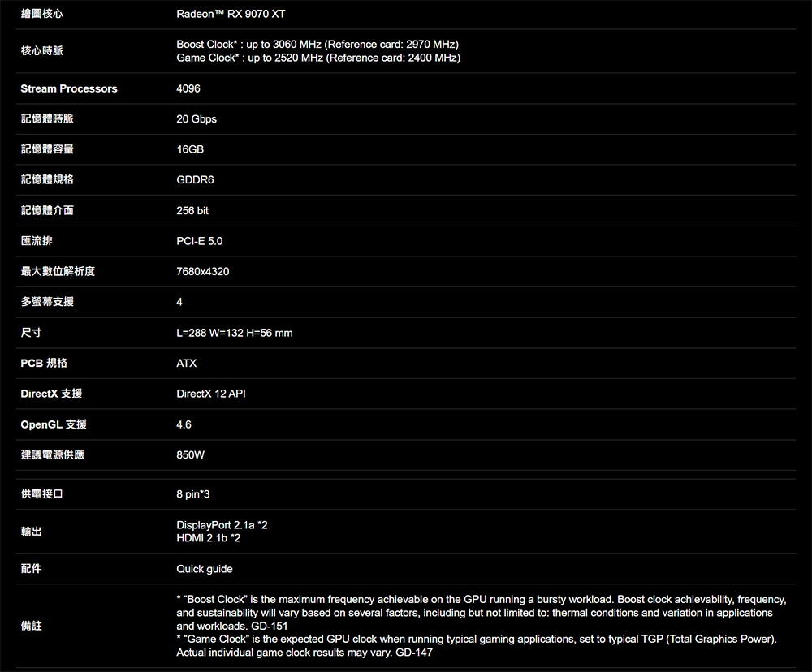This screenshot has height=672, width=812.
Task: Click the "最大數位解析度" row label
Action: (58, 271)
